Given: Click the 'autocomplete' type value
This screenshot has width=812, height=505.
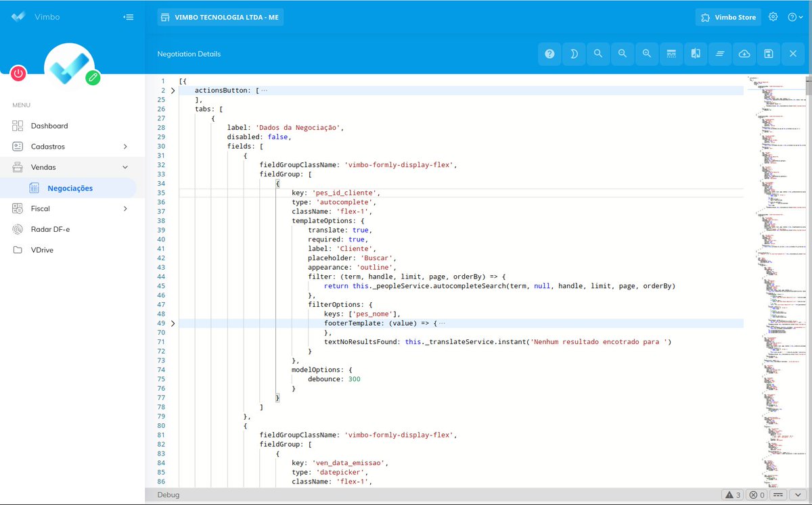Looking at the screenshot, I should pyautogui.click(x=344, y=202).
